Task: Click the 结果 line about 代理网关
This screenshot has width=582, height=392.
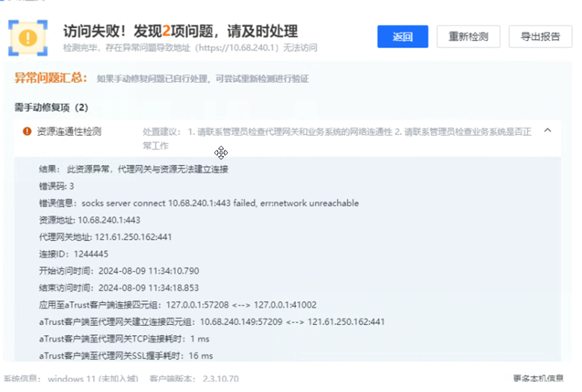Action: (133, 169)
